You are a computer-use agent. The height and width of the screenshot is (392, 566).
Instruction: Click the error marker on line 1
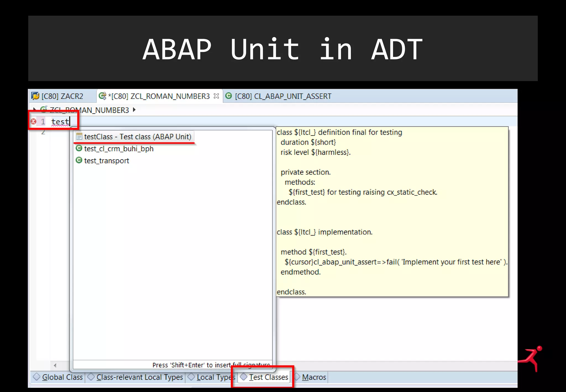click(33, 121)
